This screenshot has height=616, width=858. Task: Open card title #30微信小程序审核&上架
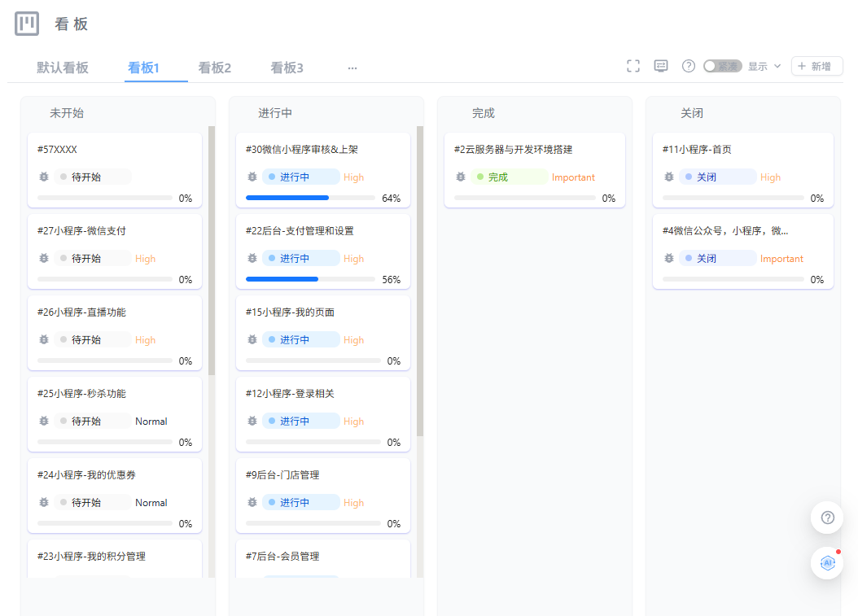pyautogui.click(x=302, y=150)
